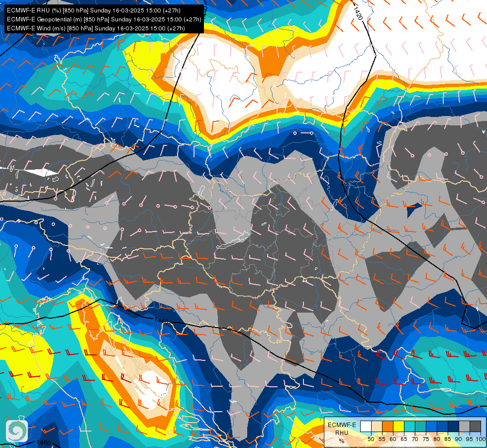Click the legend value '50'
The image size is (487, 448).
coord(371,439)
